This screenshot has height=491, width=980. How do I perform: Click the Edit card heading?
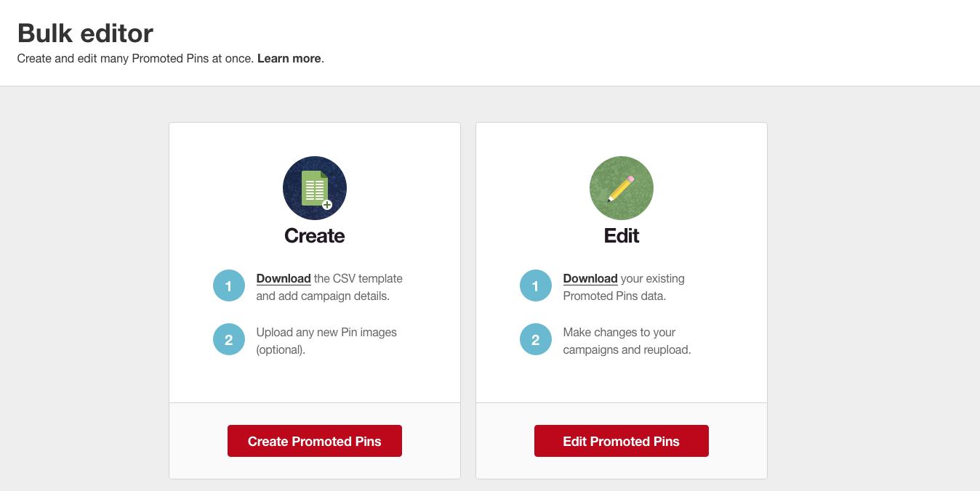pyautogui.click(x=622, y=235)
